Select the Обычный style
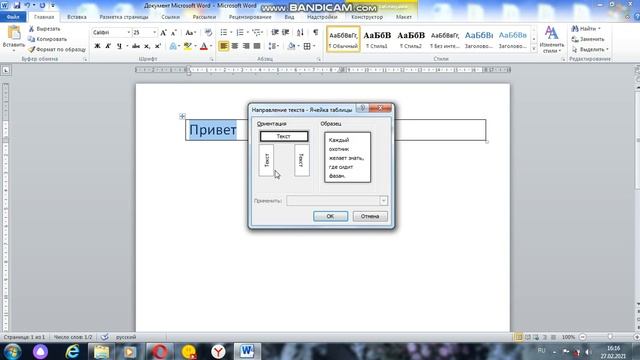 (343, 39)
